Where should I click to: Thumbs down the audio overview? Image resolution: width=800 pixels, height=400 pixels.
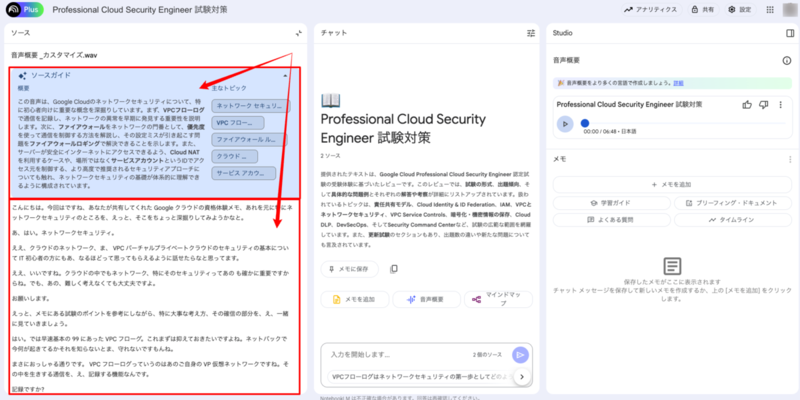coord(764,105)
